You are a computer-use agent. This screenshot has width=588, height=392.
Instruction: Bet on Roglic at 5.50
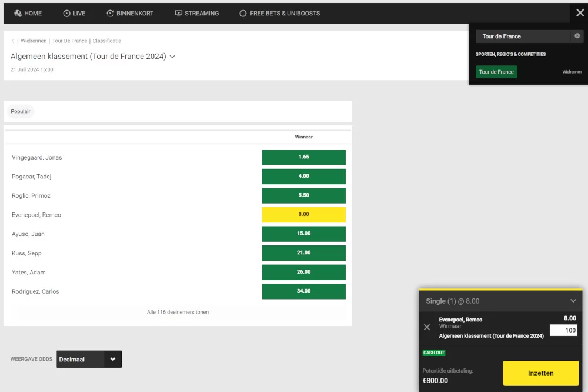tap(304, 195)
